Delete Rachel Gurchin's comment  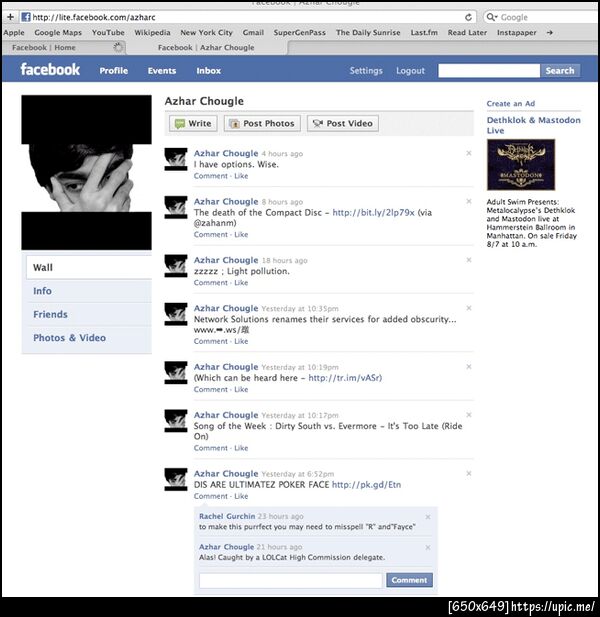click(x=428, y=517)
